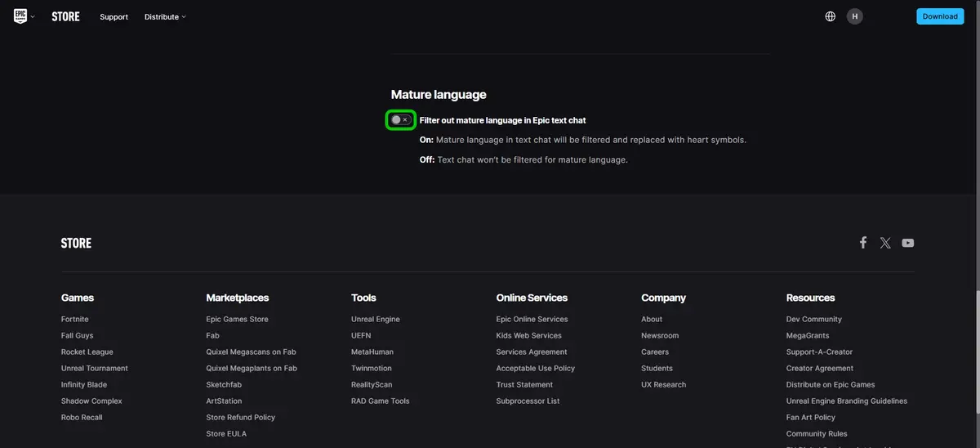This screenshot has width=980, height=448.
Task: Open the Rocket League link
Action: click(87, 352)
